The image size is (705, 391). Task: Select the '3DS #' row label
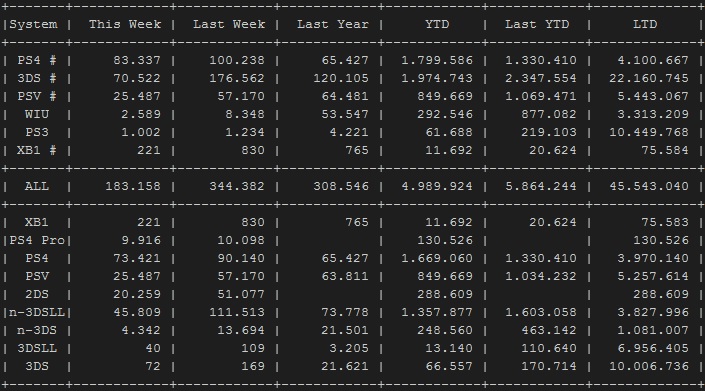click(37, 78)
